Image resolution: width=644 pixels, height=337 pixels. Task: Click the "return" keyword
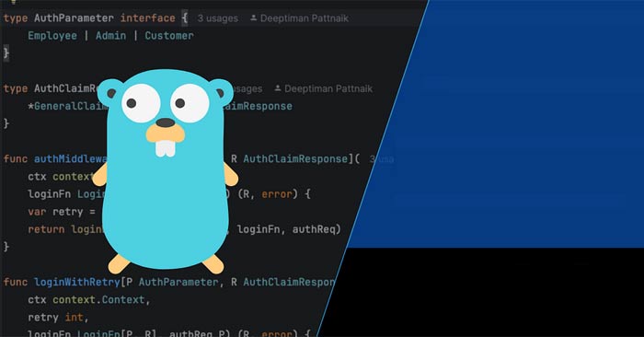click(x=46, y=229)
